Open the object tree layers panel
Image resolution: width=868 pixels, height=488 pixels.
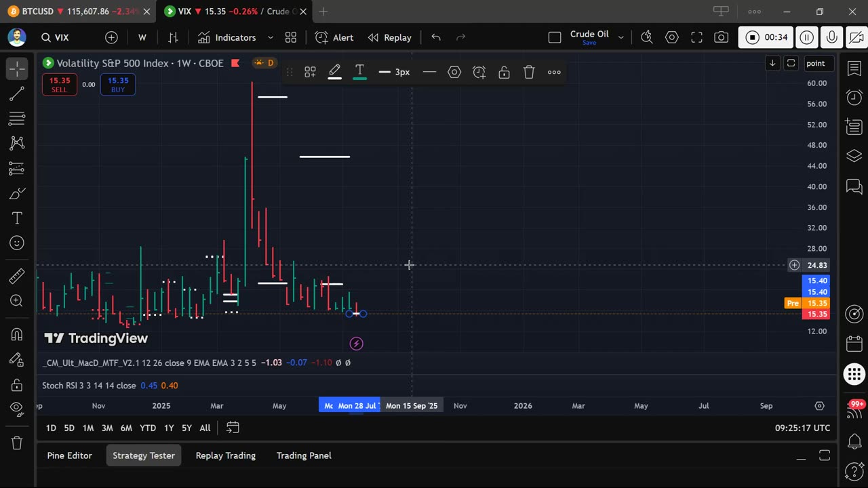854,156
